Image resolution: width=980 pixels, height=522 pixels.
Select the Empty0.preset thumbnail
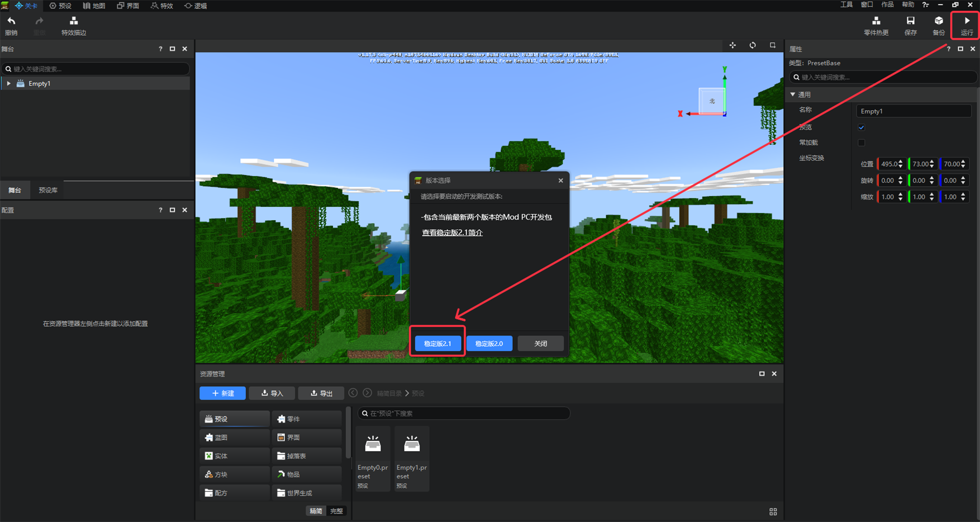[373, 459]
